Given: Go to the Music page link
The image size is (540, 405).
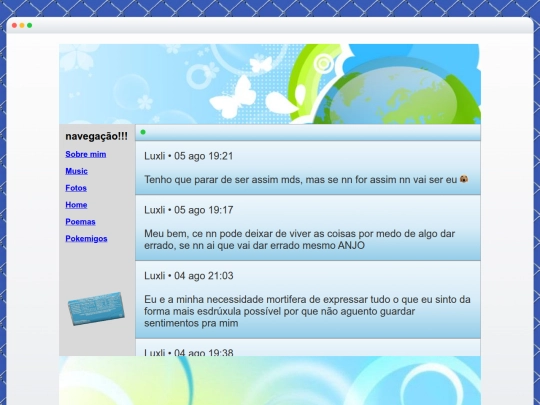Looking at the screenshot, I should [76, 171].
